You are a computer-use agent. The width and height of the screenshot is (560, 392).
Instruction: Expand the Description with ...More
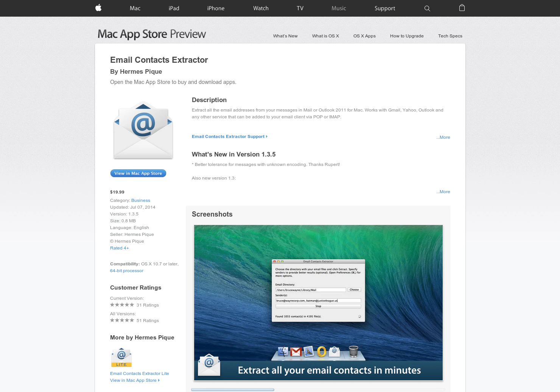(x=443, y=137)
